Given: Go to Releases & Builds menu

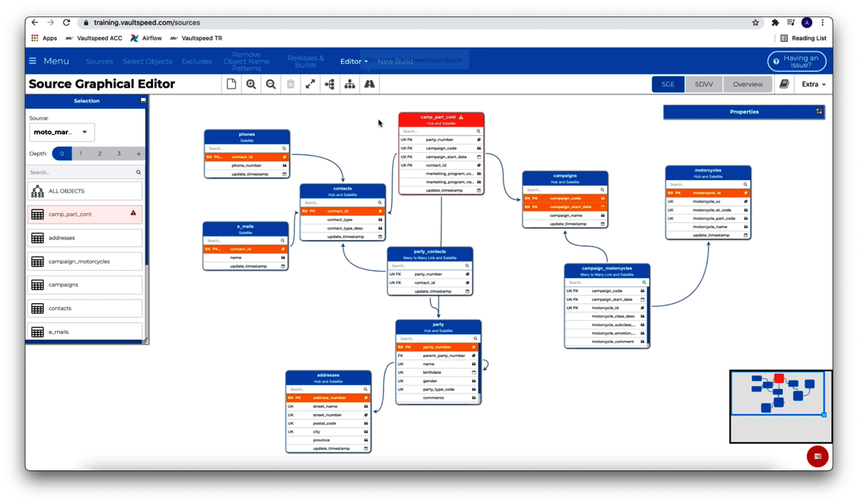Looking at the screenshot, I should point(305,61).
